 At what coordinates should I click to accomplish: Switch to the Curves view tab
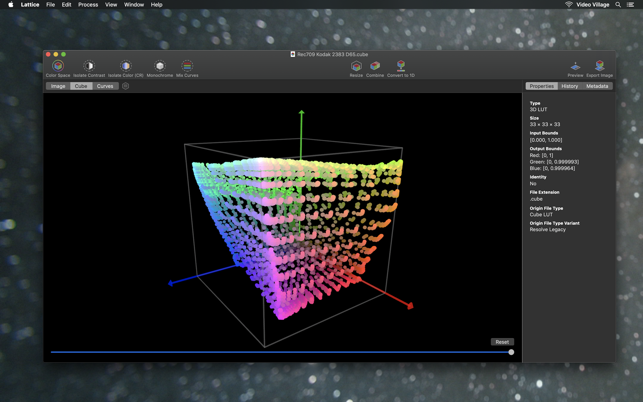pos(105,86)
